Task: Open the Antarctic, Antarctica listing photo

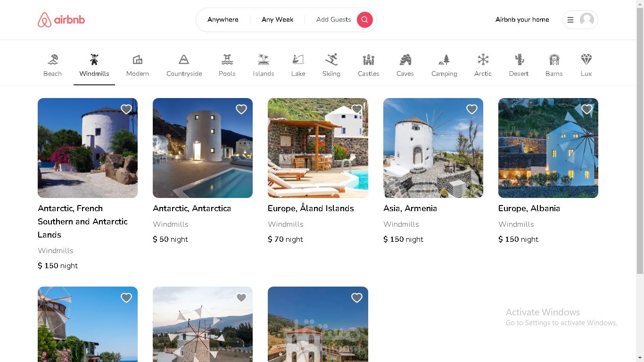Action: point(203,148)
